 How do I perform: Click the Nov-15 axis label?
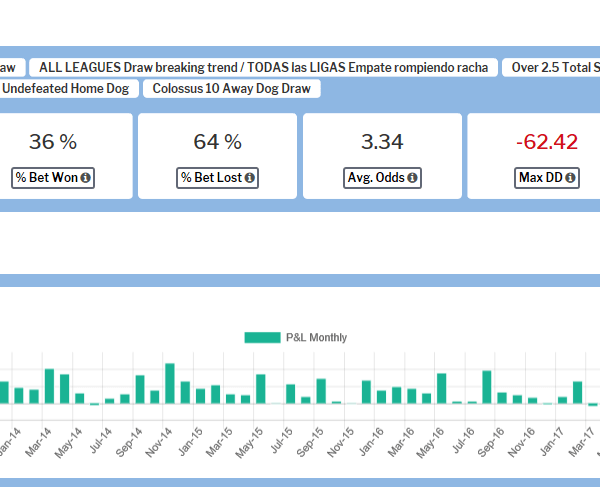click(341, 442)
